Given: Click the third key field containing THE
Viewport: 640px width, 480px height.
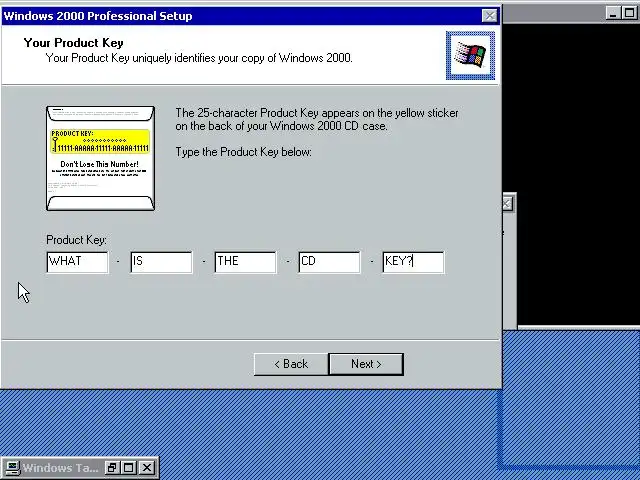Looking at the screenshot, I should [x=246, y=262].
